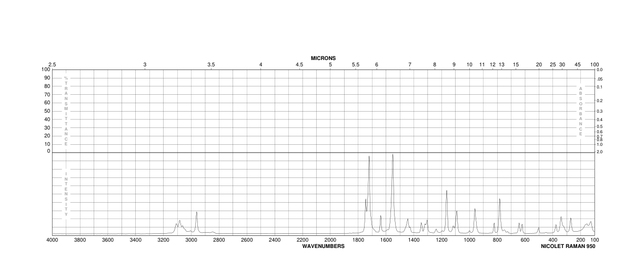Select 40 on the transmittance scale
This screenshot has width=644, height=278.
point(47,119)
